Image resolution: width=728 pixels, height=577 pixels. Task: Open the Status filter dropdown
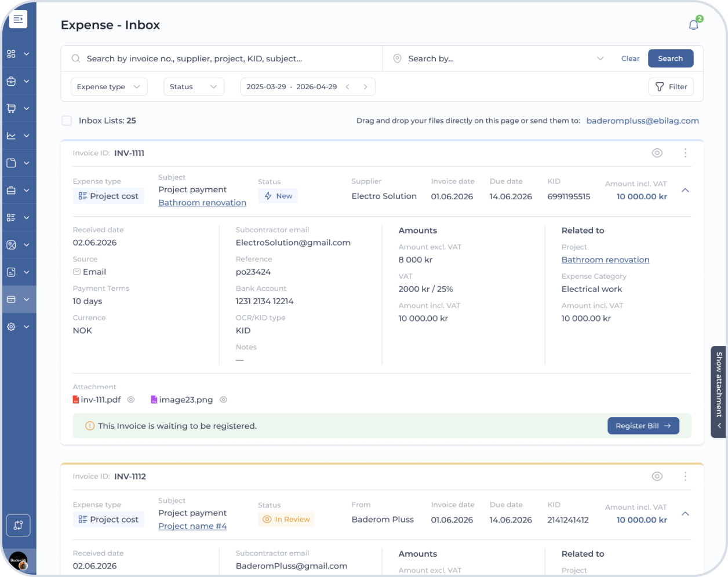coord(194,87)
